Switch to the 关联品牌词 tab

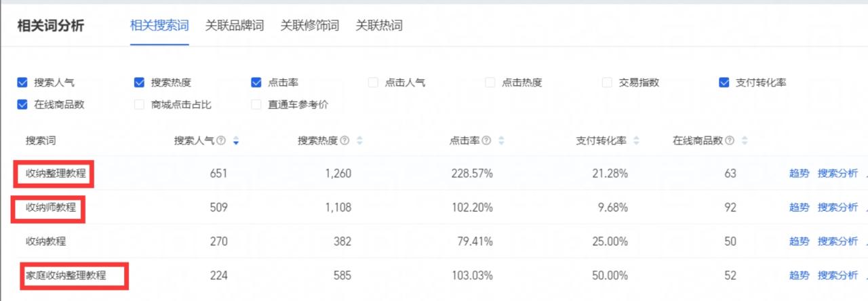pos(235,26)
